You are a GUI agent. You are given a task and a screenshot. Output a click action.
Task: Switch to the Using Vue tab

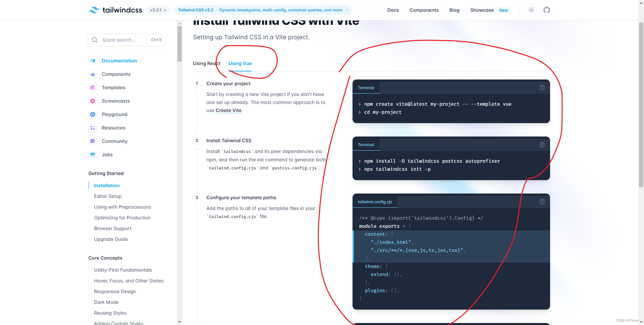pos(240,63)
